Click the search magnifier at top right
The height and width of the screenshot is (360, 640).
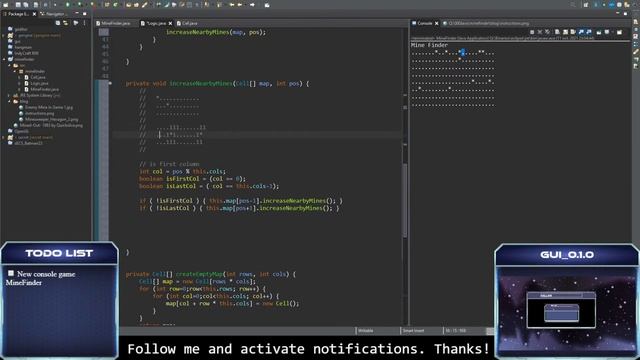573,4
